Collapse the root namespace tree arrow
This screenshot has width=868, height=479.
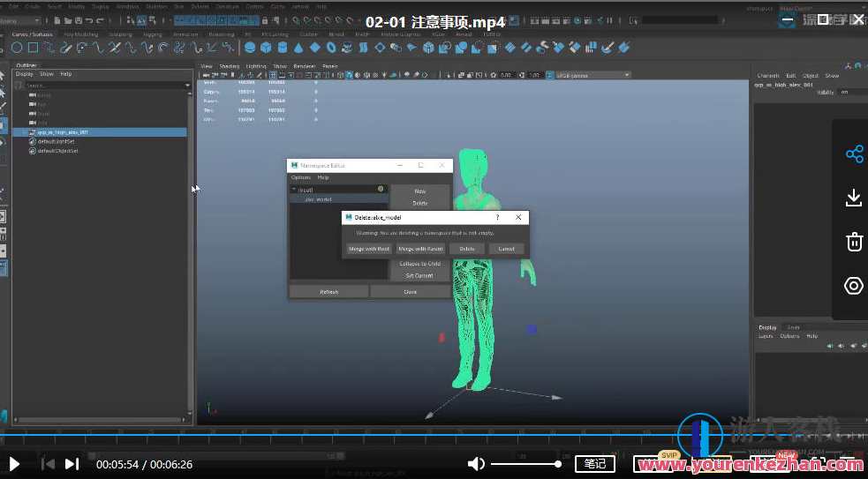(294, 190)
